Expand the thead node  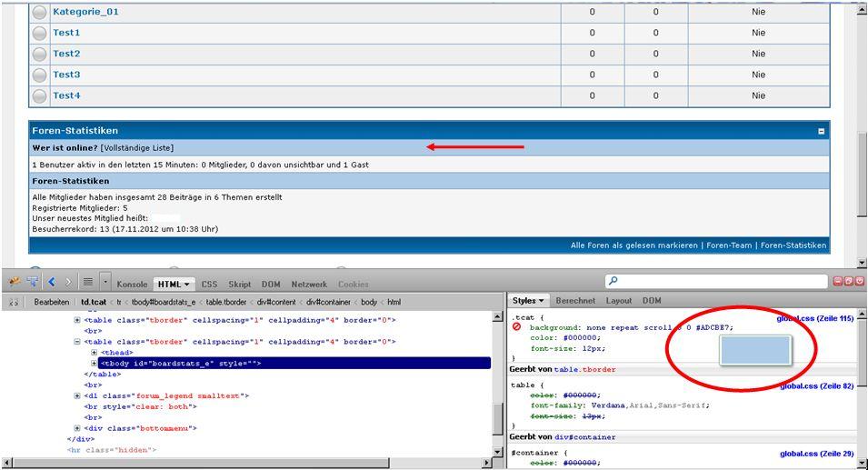click(95, 353)
